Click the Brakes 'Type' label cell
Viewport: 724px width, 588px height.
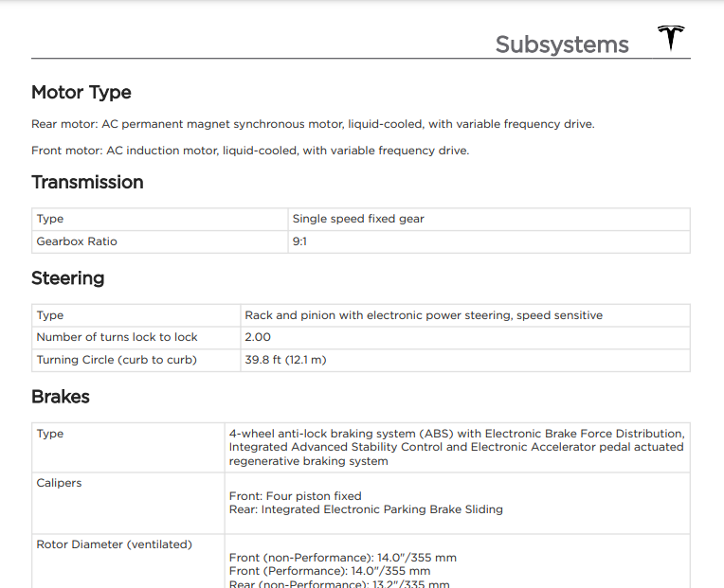128,448
